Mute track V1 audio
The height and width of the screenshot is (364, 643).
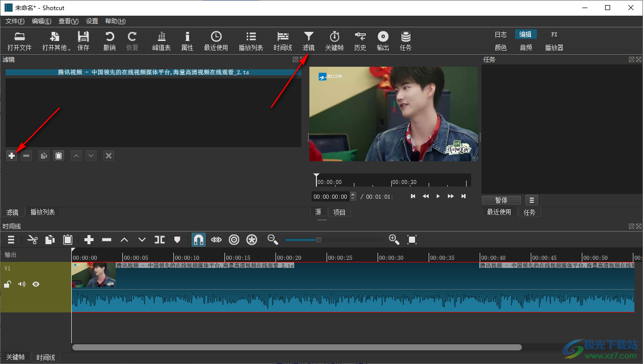click(22, 284)
